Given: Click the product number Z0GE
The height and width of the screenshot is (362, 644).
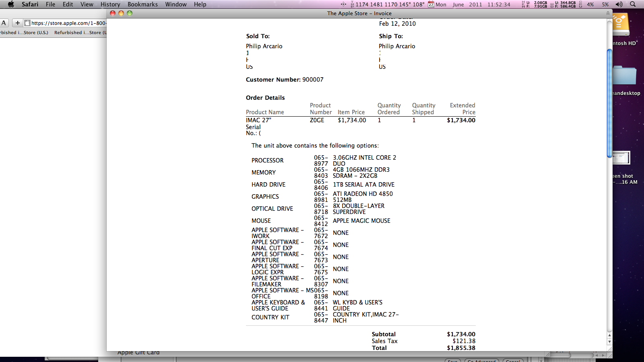Looking at the screenshot, I should click(x=317, y=120).
